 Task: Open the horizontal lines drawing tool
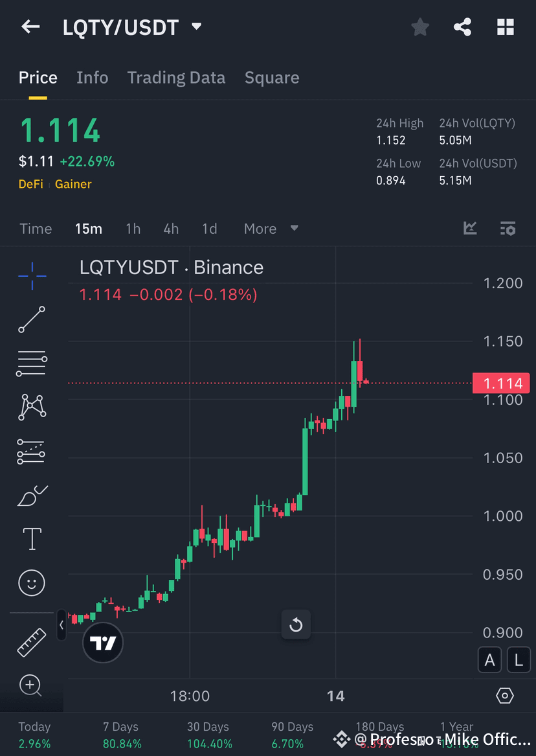(32, 363)
